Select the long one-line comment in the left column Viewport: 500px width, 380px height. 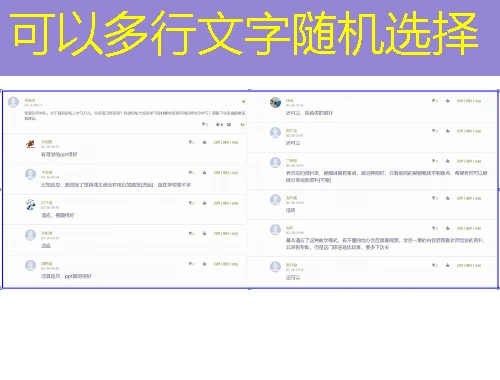coord(116,185)
